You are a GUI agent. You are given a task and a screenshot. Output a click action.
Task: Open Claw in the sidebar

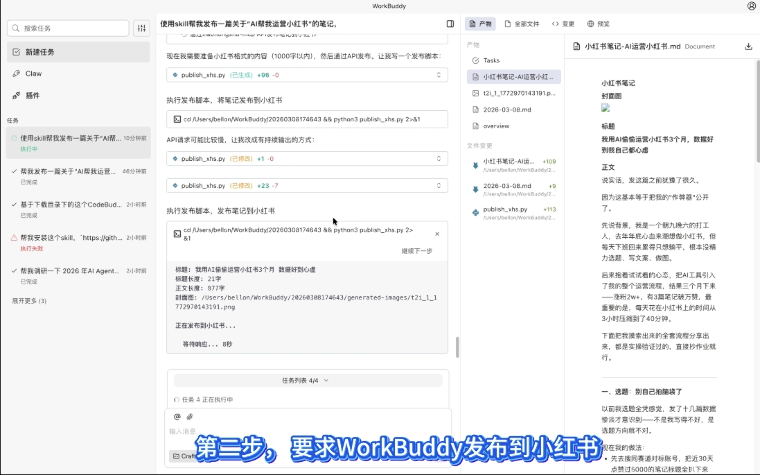[x=79, y=74]
